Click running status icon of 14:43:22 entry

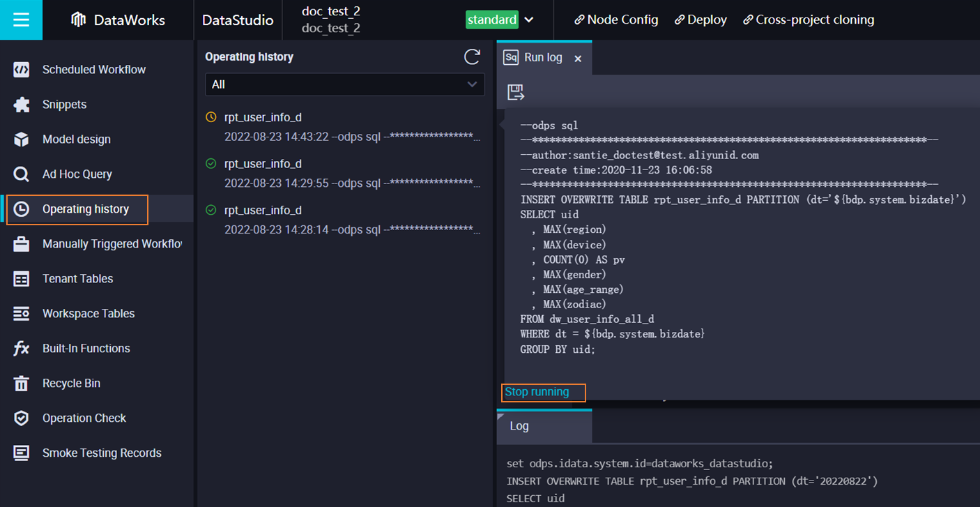211,117
